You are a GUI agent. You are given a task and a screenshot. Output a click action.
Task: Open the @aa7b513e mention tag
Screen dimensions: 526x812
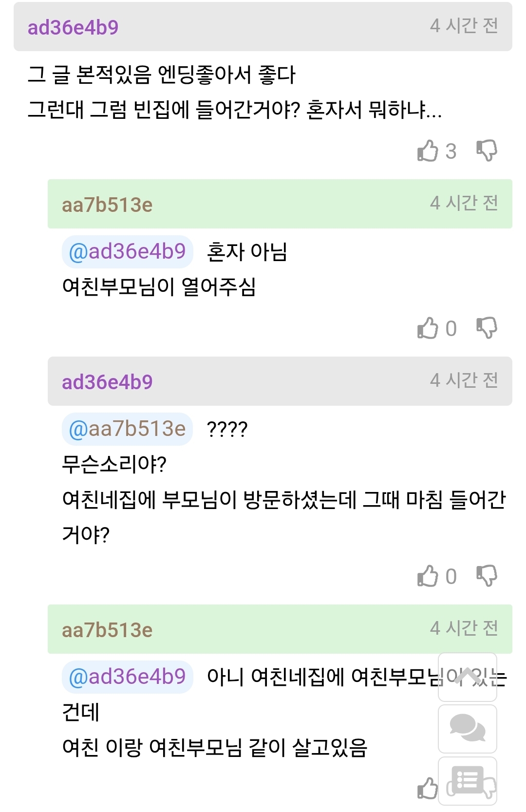tap(128, 429)
